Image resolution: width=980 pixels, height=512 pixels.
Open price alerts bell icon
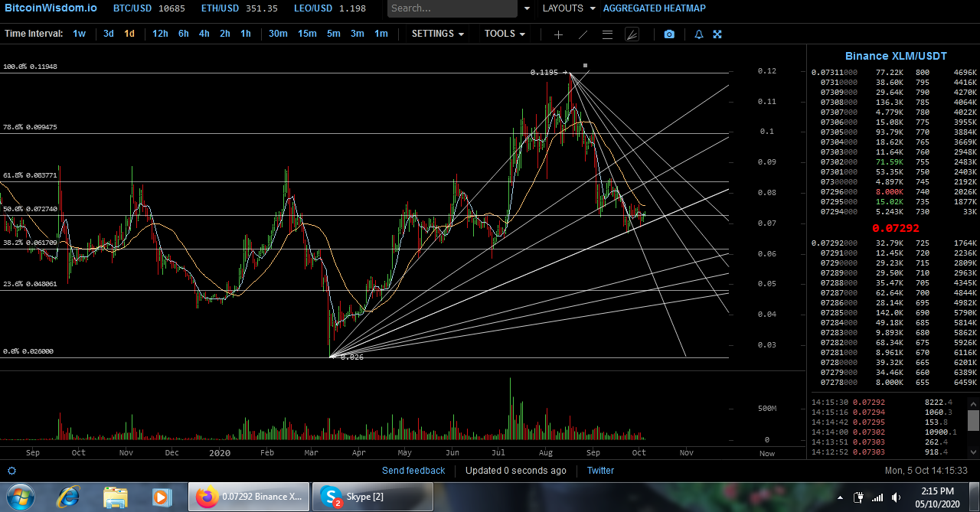coord(698,34)
